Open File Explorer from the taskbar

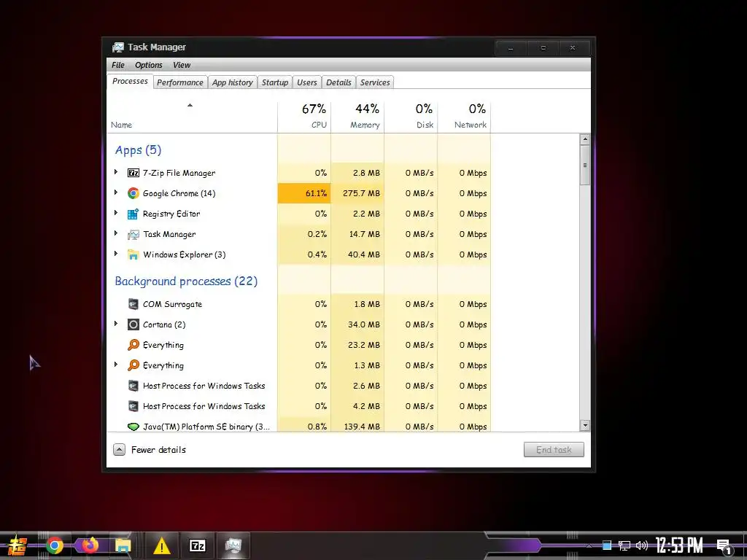(123, 545)
